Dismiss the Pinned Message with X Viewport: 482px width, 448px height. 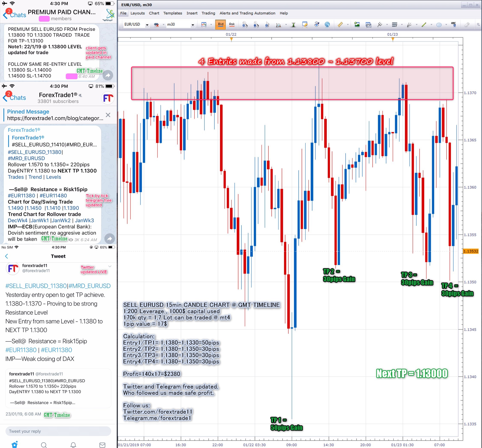coord(108,115)
